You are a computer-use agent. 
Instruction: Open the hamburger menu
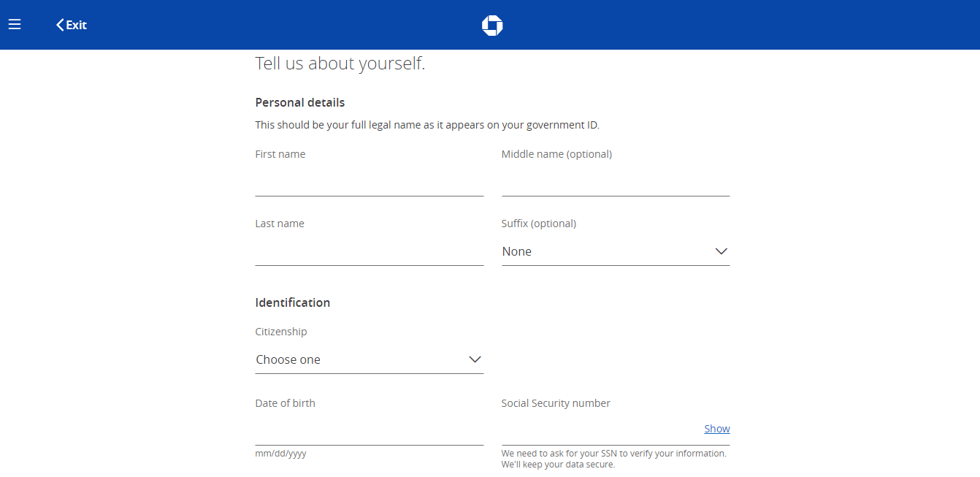pyautogui.click(x=15, y=25)
